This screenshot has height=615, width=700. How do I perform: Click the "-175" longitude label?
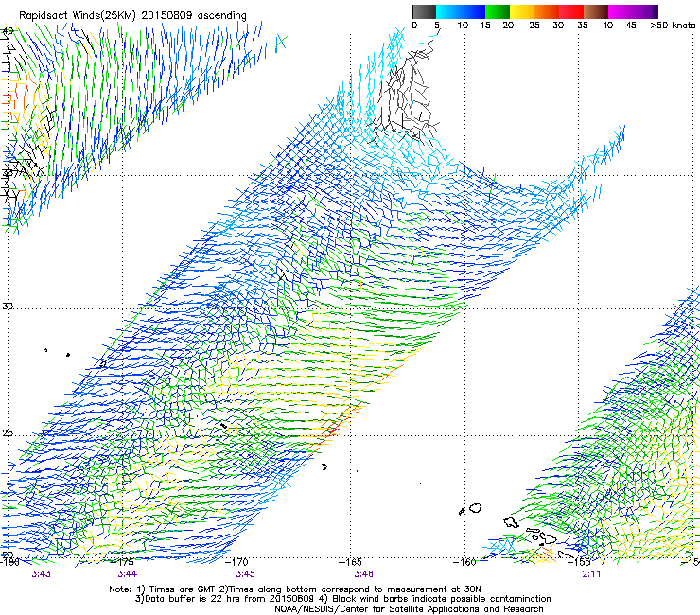[x=122, y=561]
